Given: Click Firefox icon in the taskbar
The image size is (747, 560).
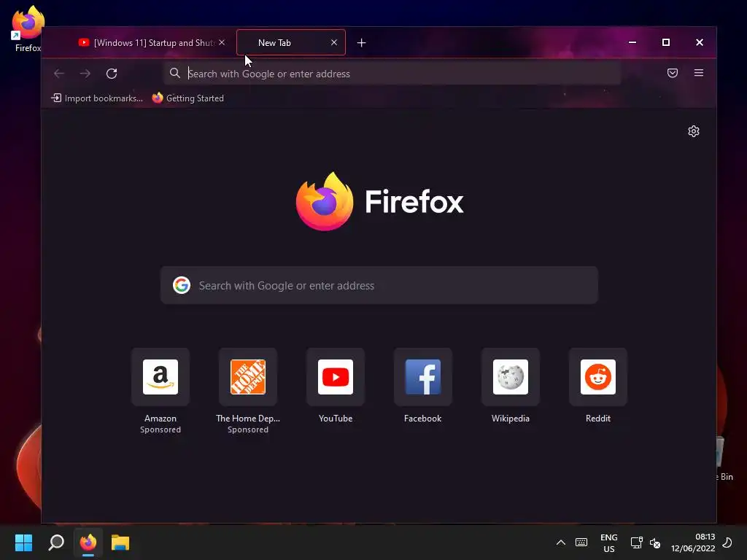Looking at the screenshot, I should 88,542.
